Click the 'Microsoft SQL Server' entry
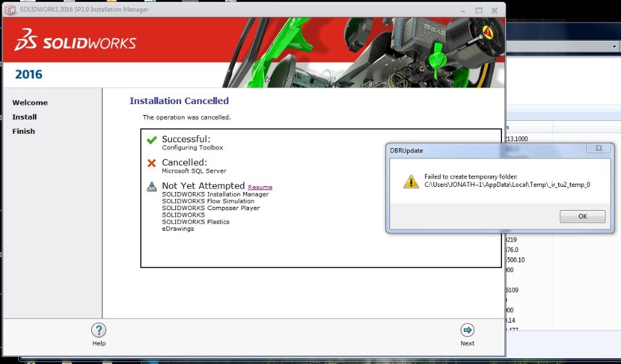The image size is (621, 364). coord(194,171)
